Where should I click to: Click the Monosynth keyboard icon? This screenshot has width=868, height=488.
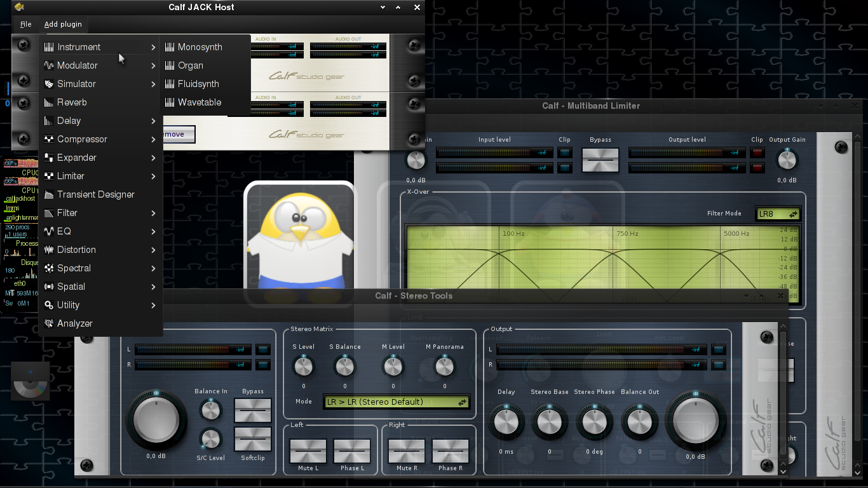(x=170, y=47)
